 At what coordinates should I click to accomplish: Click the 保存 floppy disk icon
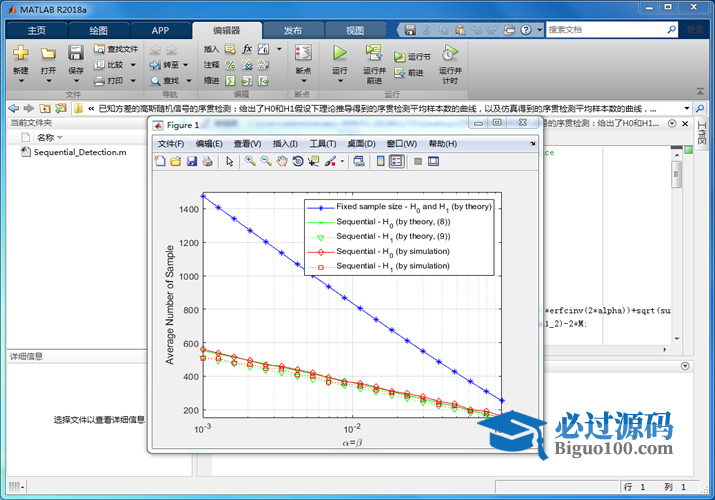point(76,53)
